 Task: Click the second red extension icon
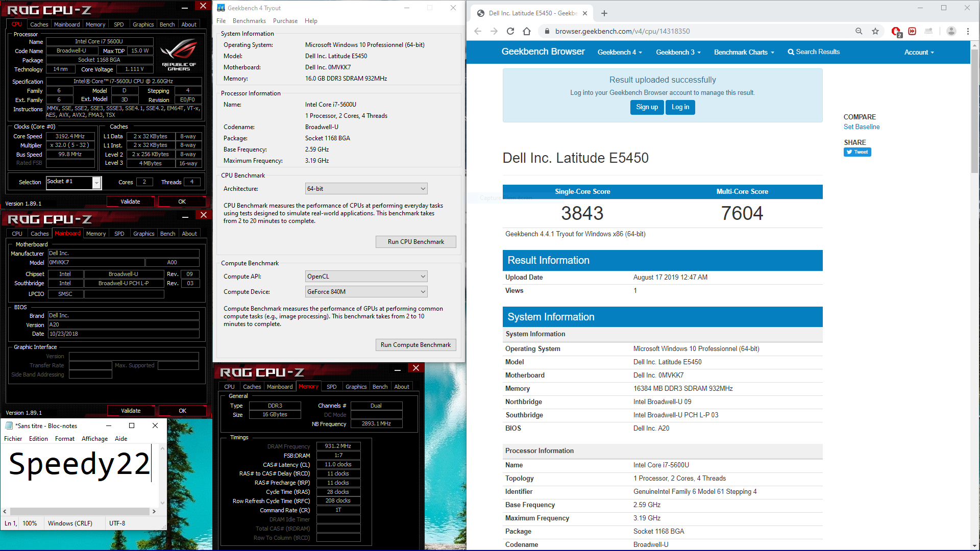coord(912,31)
